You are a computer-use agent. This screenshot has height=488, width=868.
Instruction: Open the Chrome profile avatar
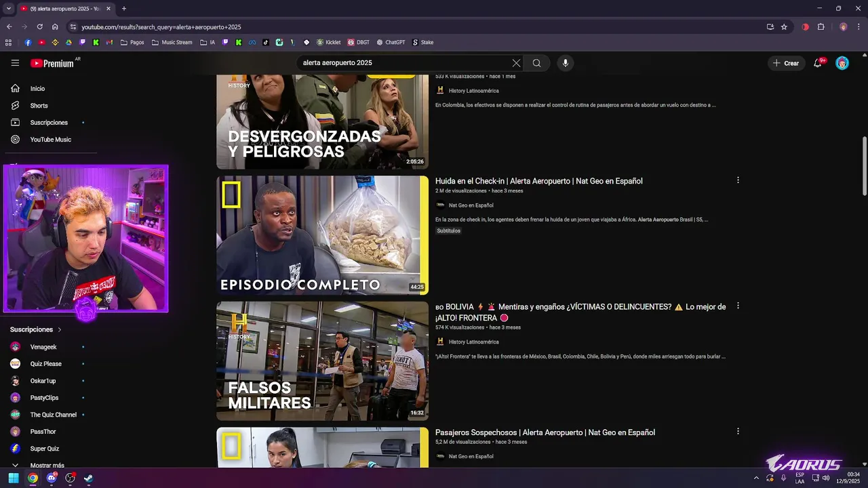click(x=844, y=27)
